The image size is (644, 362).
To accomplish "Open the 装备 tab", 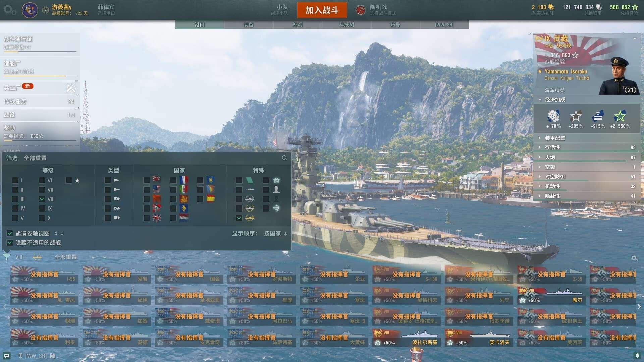I will pos(248,25).
